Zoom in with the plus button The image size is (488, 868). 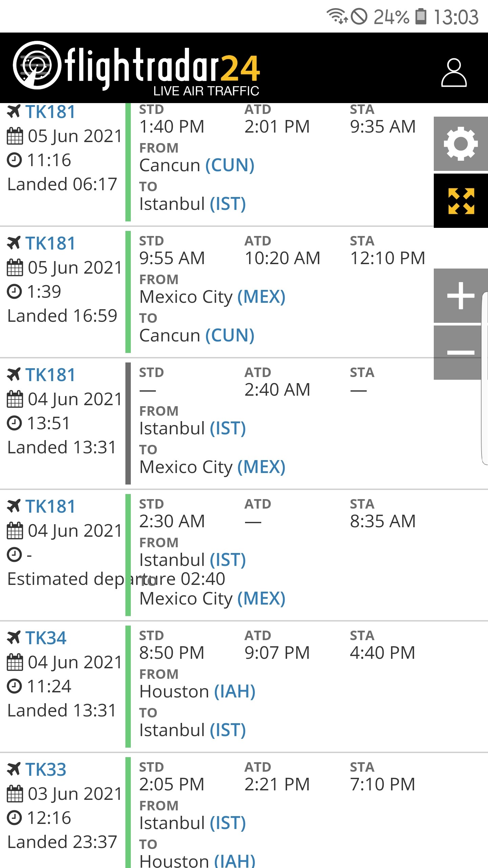click(x=460, y=296)
